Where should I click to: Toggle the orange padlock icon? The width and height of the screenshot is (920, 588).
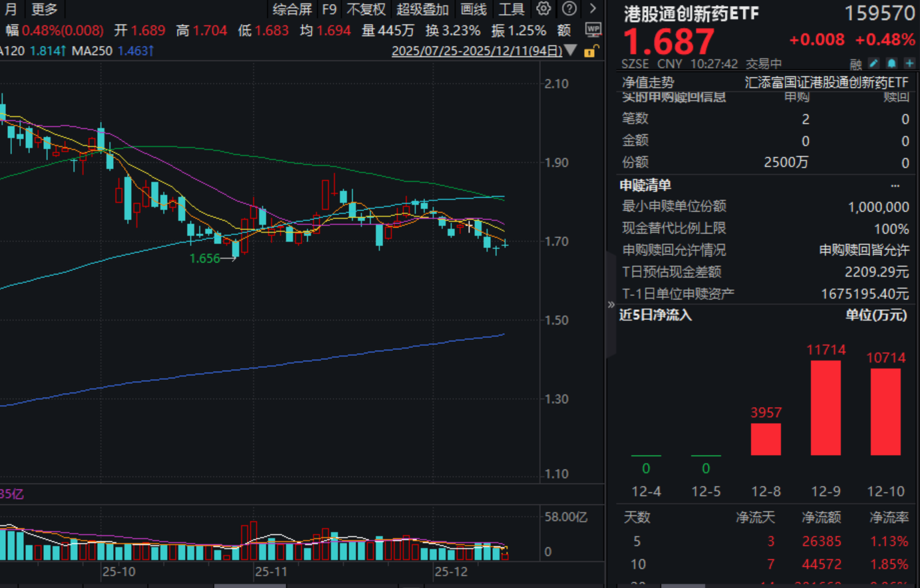pos(590,51)
